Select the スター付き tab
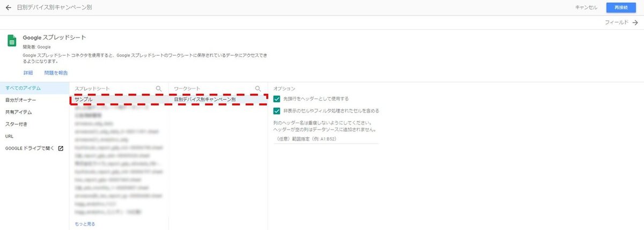 [x=35, y=124]
